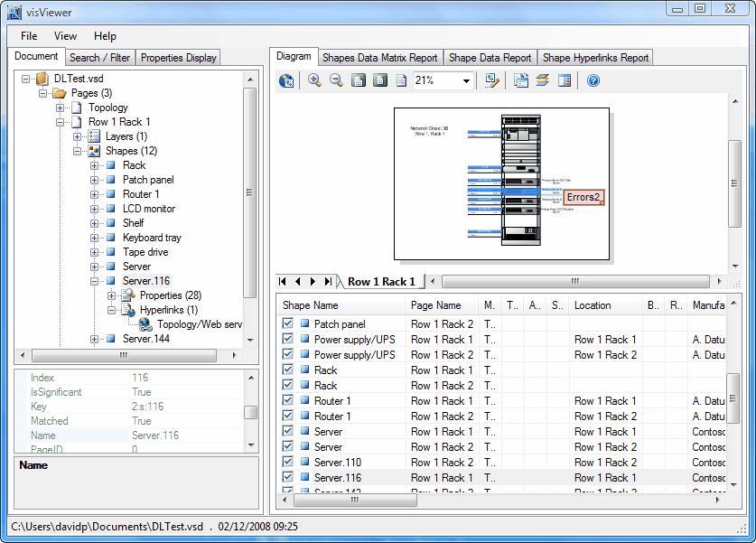
Task: Click the tree horizontal scrollbar thumb
Action: [124, 355]
